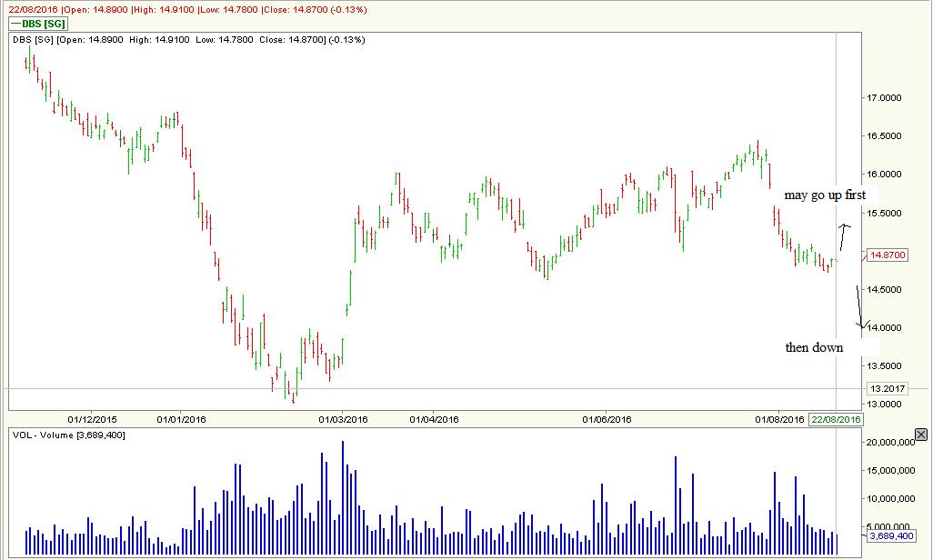Click the 'may go up first' annotation
933x560 pixels.
(x=824, y=195)
